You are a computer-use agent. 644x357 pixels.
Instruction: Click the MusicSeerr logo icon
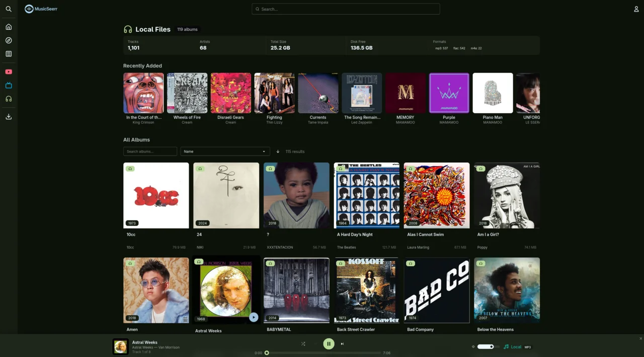click(29, 9)
